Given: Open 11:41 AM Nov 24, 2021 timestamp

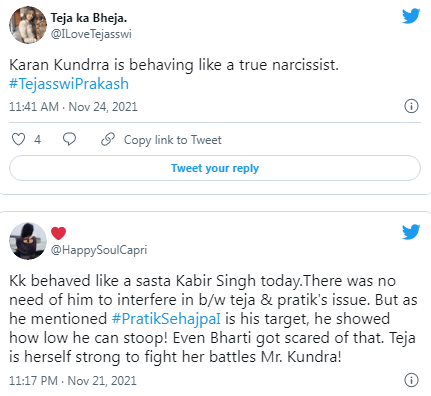Looking at the screenshot, I should [73, 107].
